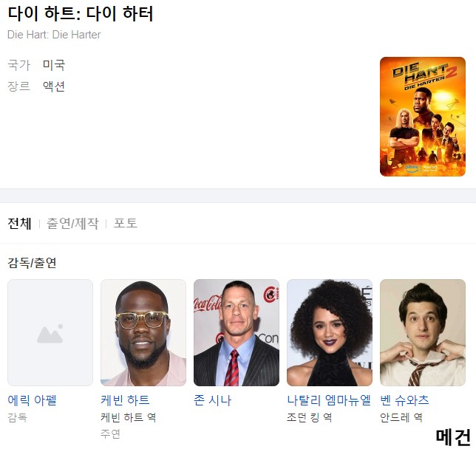Click the 조던 킹 역 role text
476x449 pixels.
click(310, 417)
